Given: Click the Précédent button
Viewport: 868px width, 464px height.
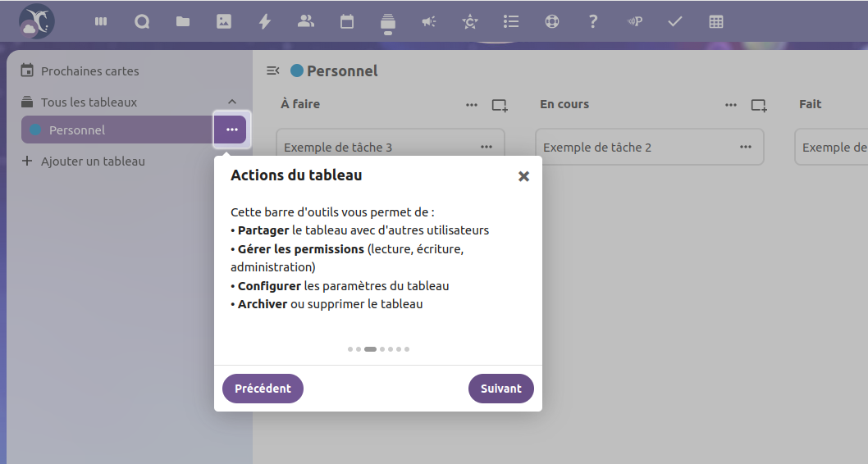Looking at the screenshot, I should (x=263, y=389).
